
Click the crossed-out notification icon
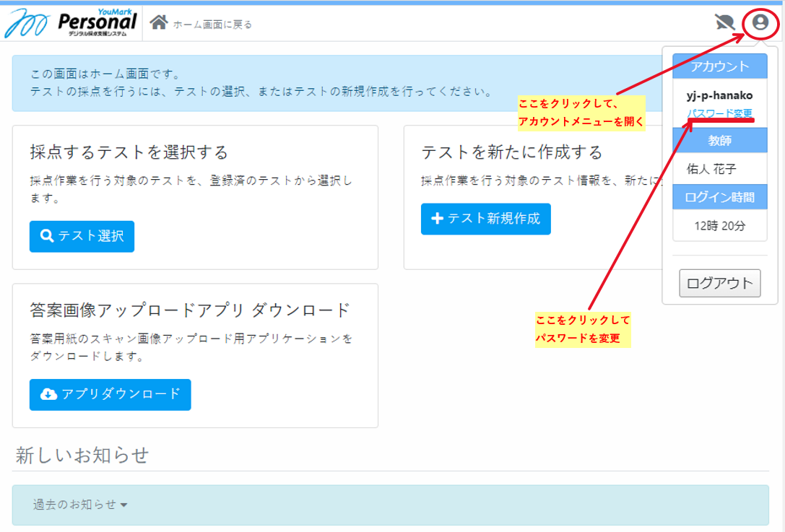pyautogui.click(x=724, y=22)
